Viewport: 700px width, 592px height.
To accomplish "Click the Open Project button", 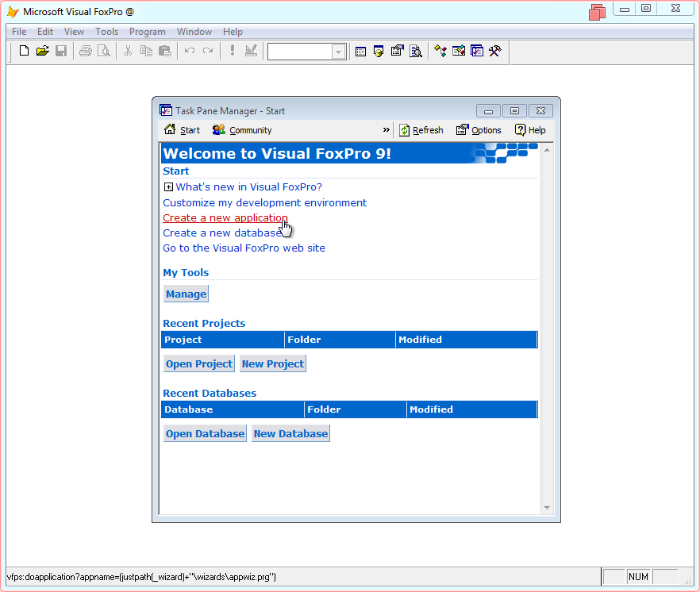I will [x=199, y=364].
